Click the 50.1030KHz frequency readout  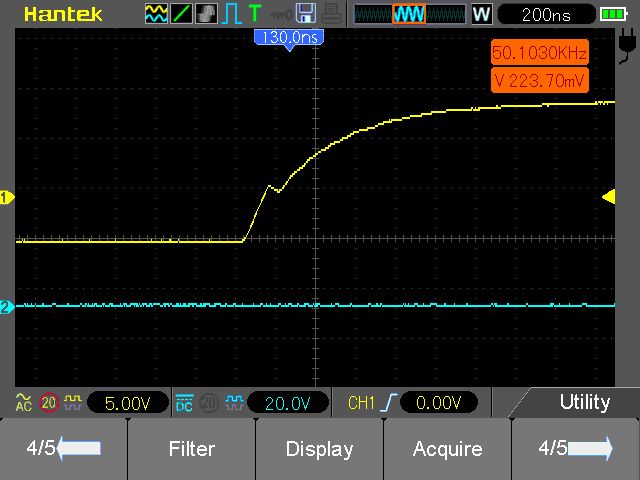click(x=540, y=52)
